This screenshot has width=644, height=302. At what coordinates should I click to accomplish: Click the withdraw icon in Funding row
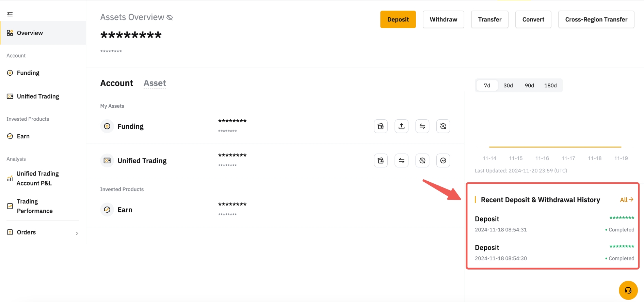click(x=401, y=126)
